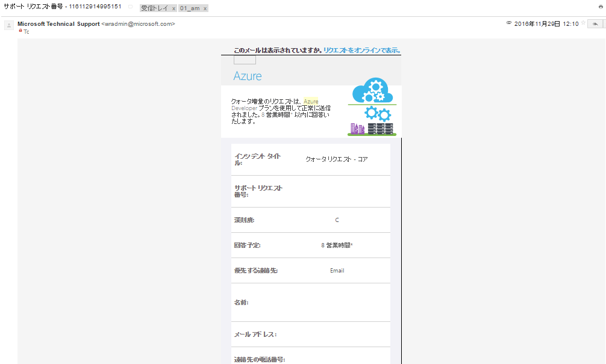Image resolution: width=606 pixels, height=364 pixels.
Task: Click the 回答予定 label
Action: click(x=248, y=245)
